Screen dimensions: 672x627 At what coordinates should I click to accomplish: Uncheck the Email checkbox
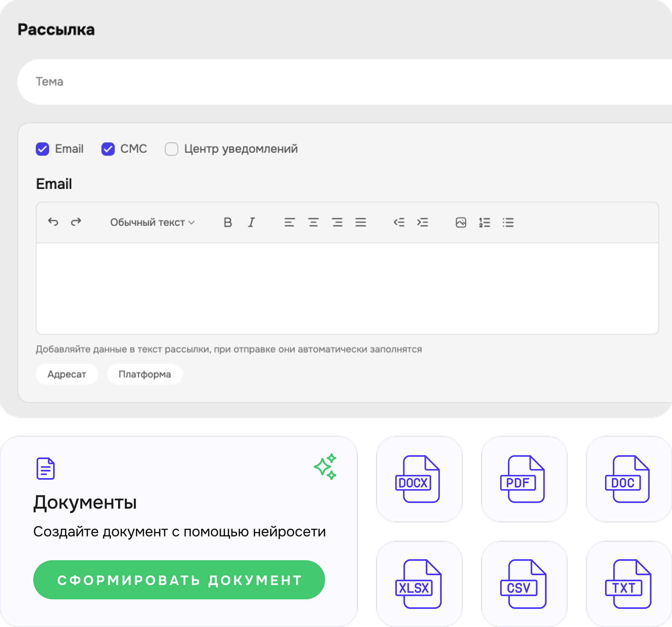pos(42,149)
